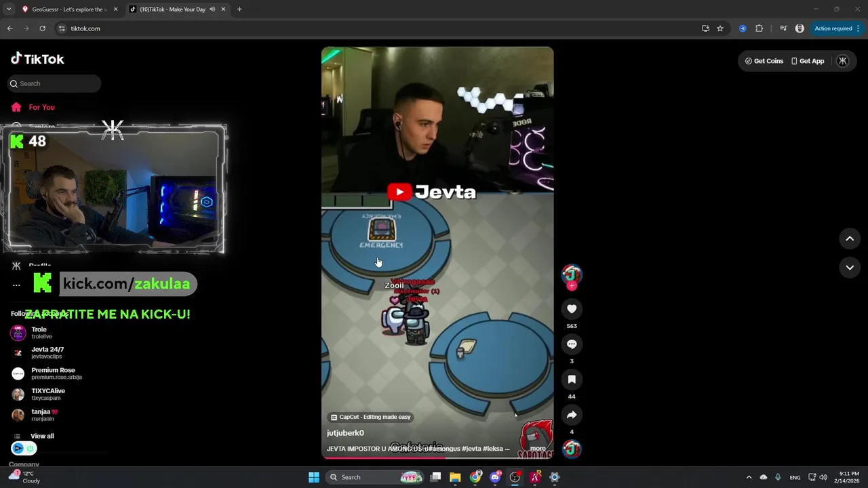The width and height of the screenshot is (868, 488).
Task: Install app icon in address bar
Action: pos(705,28)
